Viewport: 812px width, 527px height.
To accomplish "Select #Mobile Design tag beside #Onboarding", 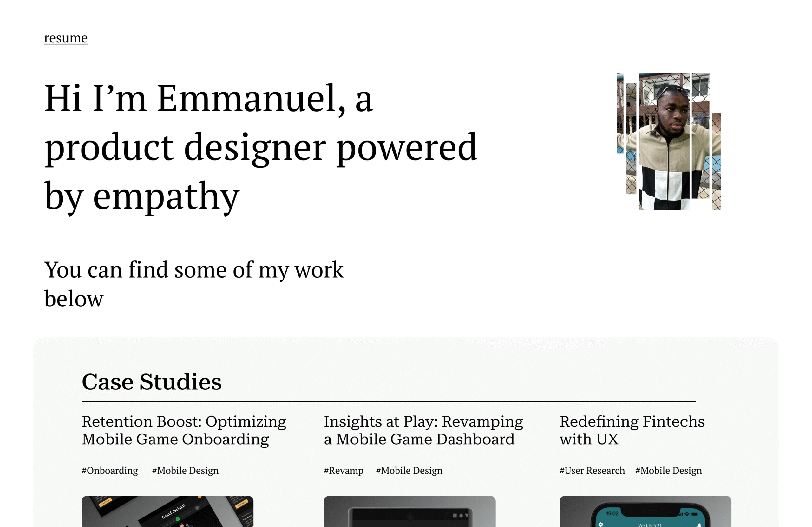I will (185, 471).
